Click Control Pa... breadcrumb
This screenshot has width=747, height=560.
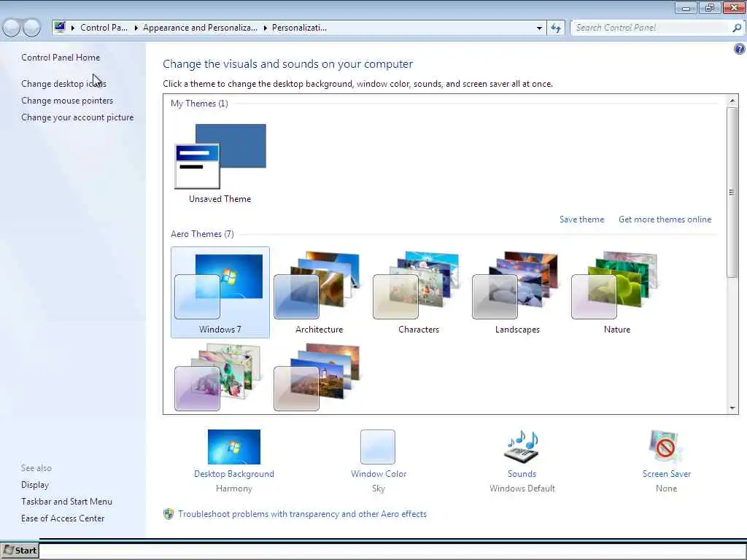(x=104, y=28)
